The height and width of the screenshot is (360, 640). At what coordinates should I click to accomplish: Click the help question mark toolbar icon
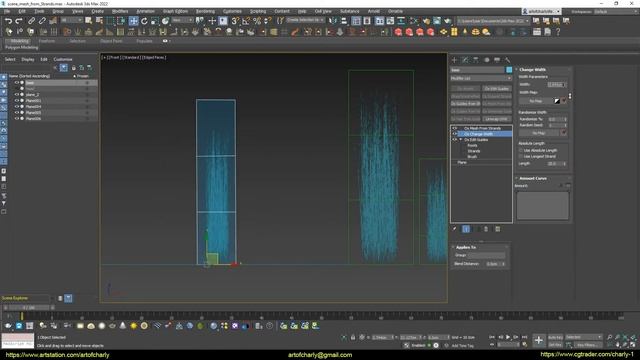tap(558, 32)
